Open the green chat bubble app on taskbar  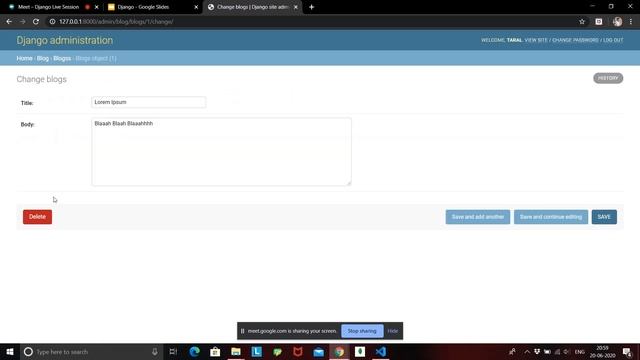277,352
